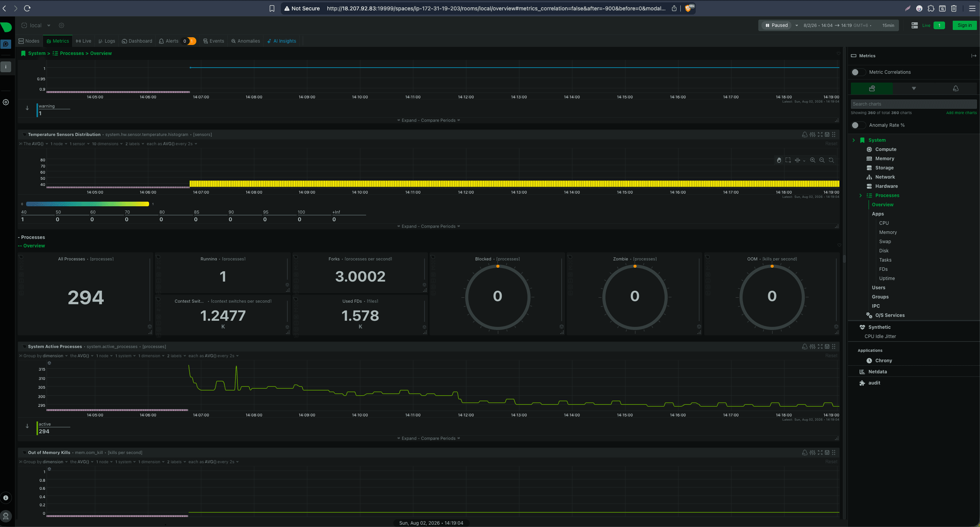Image resolution: width=980 pixels, height=527 pixels.
Task: Click the Netdata logo in left sidebar
Action: [6, 27]
